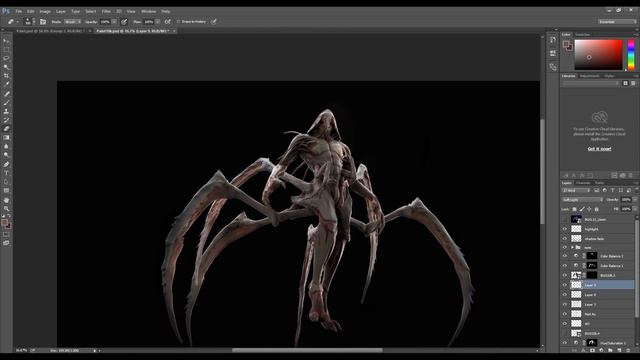This screenshot has height=360, width=640.
Task: Select the Move tool
Action: [6, 41]
